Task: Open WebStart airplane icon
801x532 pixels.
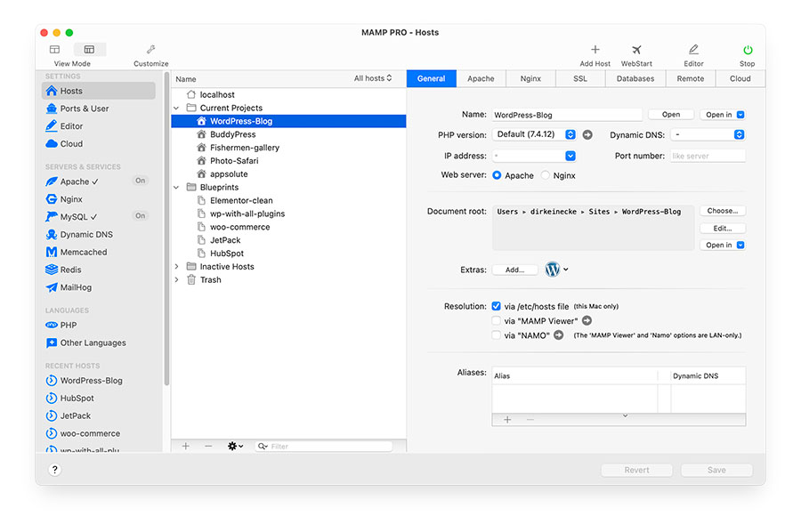Action: (x=636, y=50)
